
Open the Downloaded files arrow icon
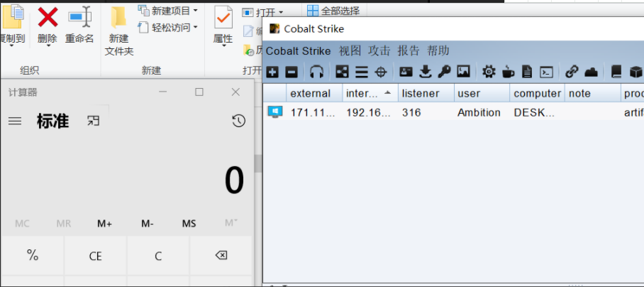pyautogui.click(x=425, y=72)
